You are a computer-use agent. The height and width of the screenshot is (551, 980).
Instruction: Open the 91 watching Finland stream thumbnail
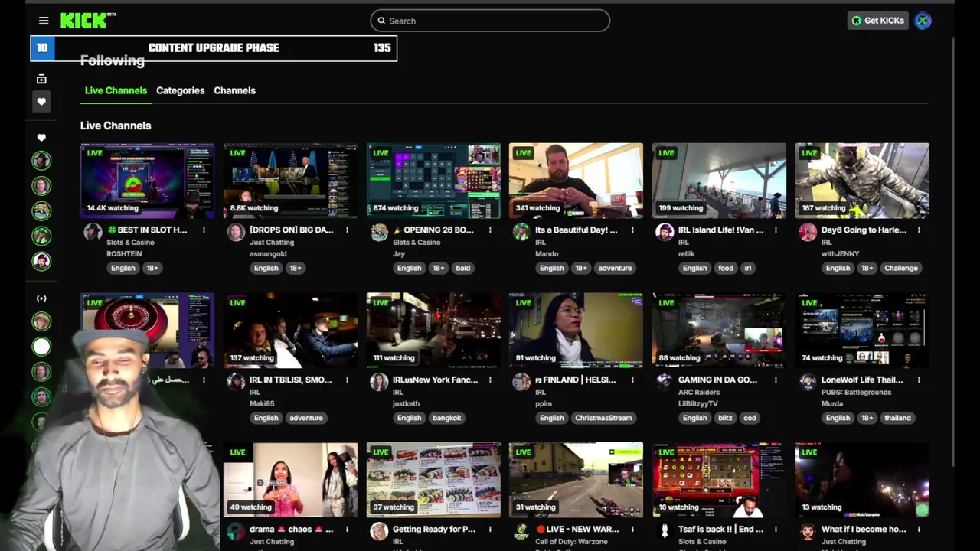click(577, 330)
